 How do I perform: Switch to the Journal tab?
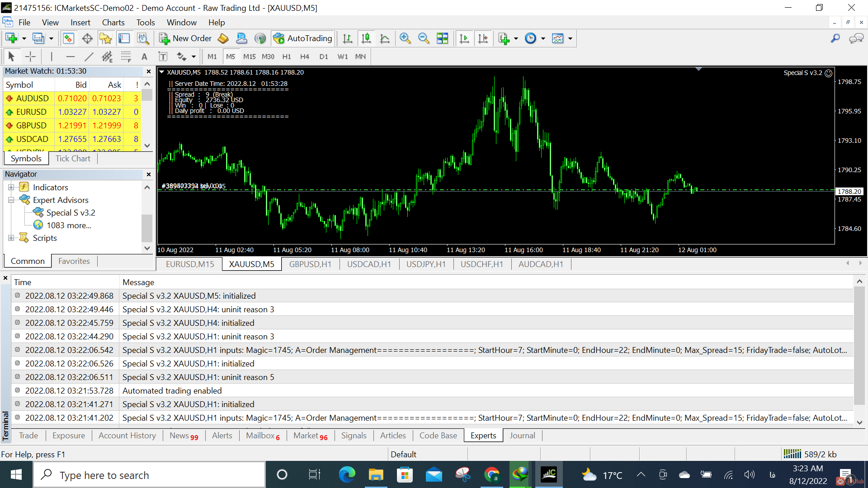(x=522, y=436)
